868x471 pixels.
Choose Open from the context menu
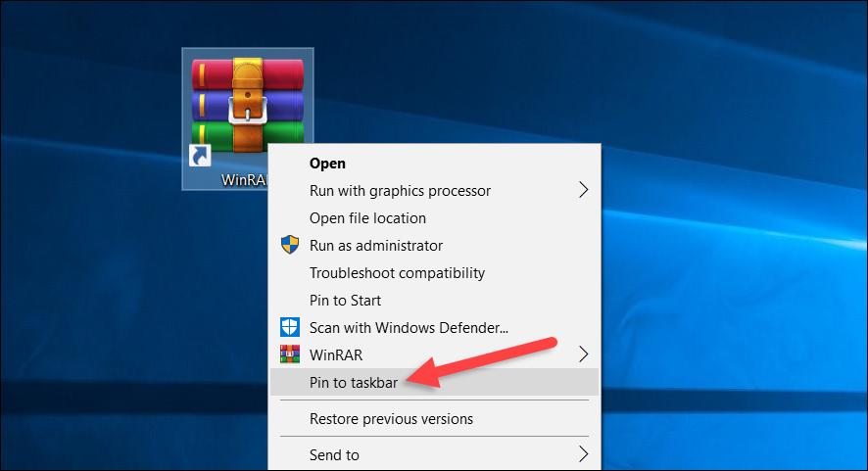click(435, 164)
